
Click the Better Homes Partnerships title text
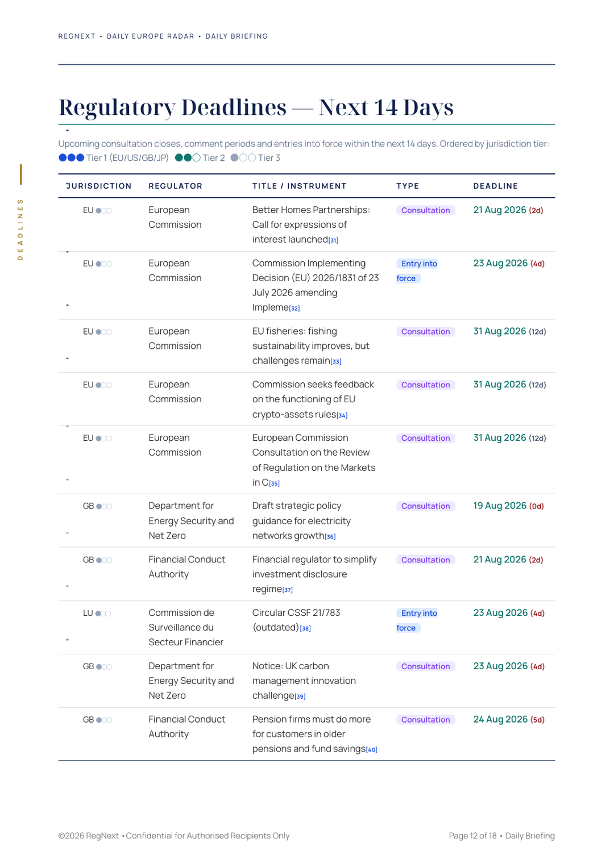pyautogui.click(x=311, y=224)
